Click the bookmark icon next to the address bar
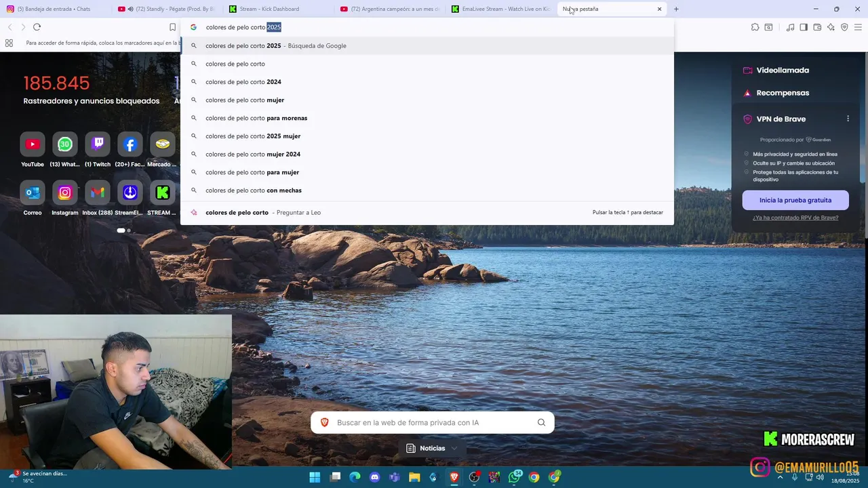 tap(172, 27)
